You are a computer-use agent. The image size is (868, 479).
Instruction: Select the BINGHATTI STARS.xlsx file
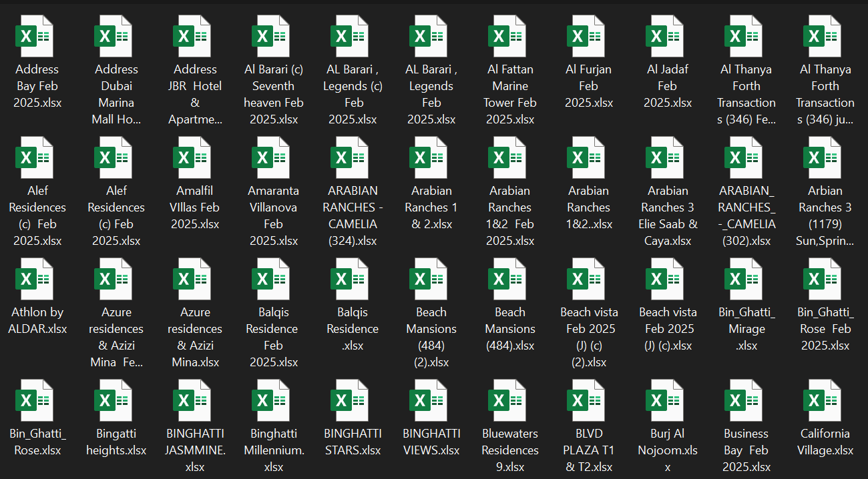[352, 401]
